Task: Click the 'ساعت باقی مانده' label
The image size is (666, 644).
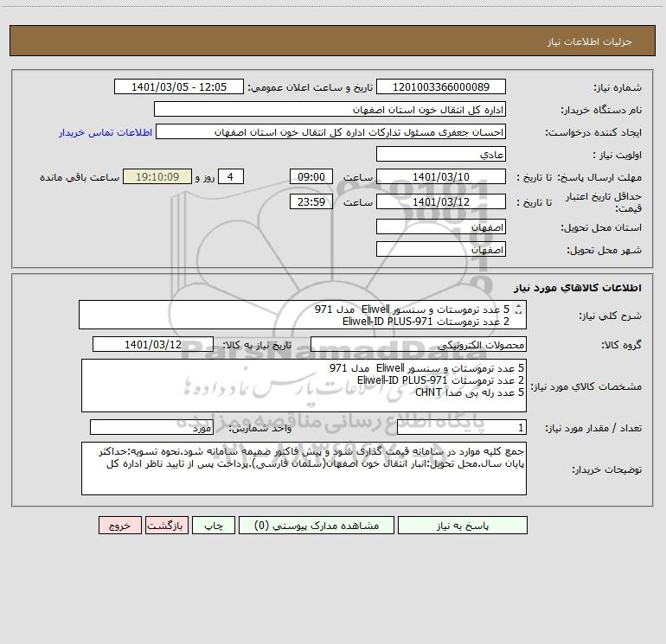Action: pos(80,177)
